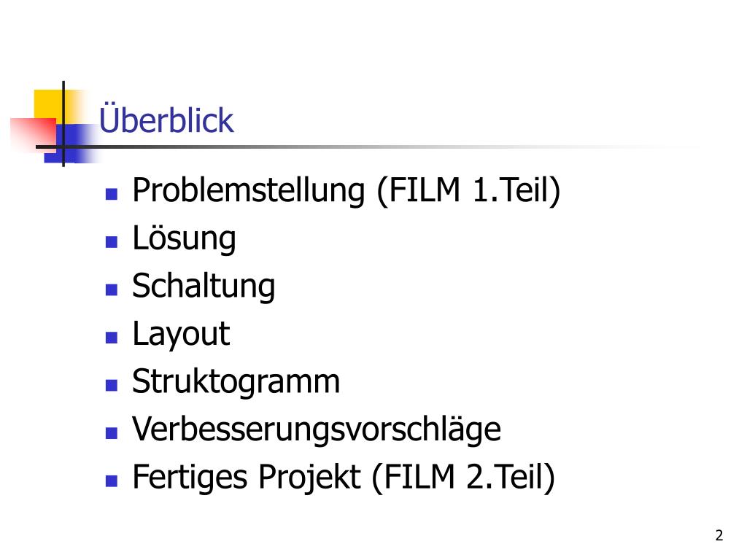The height and width of the screenshot is (560, 747).
Task: Click the blue bullet marker before Layout
Action: (112, 338)
